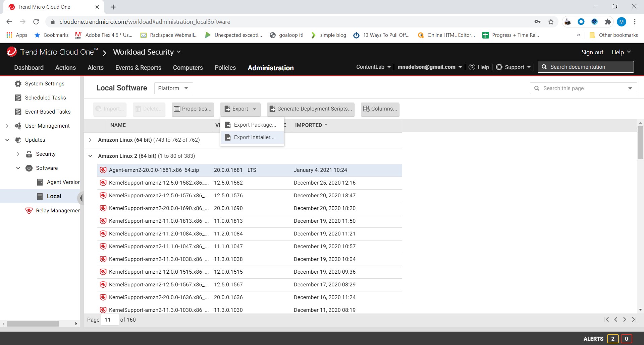Open Chrome extensions puzzle icon
This screenshot has width=644, height=345.
(608, 22)
